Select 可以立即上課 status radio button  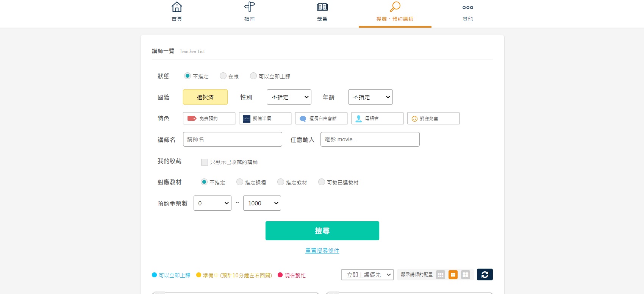pos(253,76)
